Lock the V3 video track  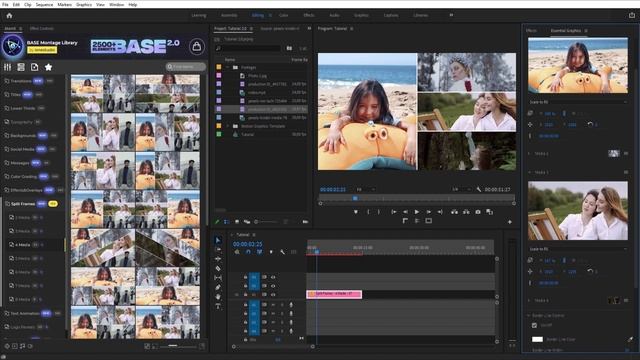[245, 277]
